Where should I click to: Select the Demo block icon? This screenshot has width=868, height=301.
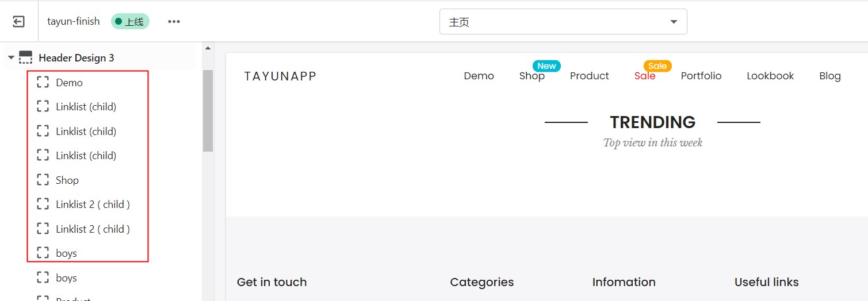43,82
